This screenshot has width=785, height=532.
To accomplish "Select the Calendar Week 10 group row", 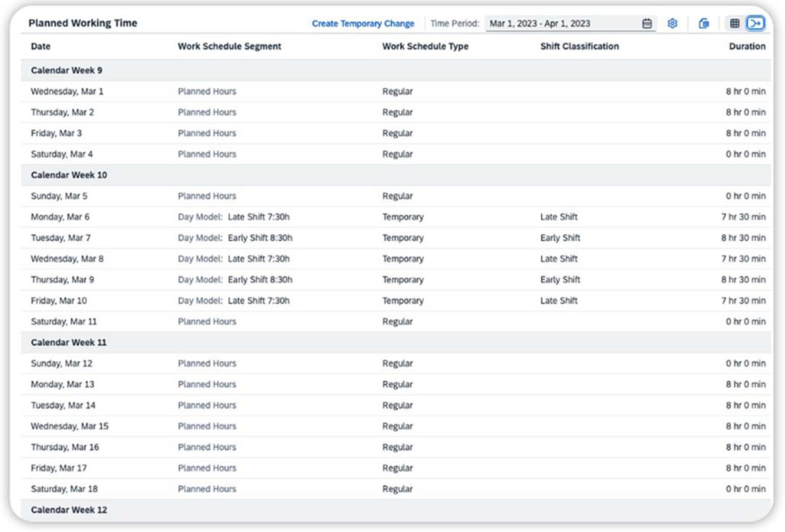I will [x=396, y=175].
